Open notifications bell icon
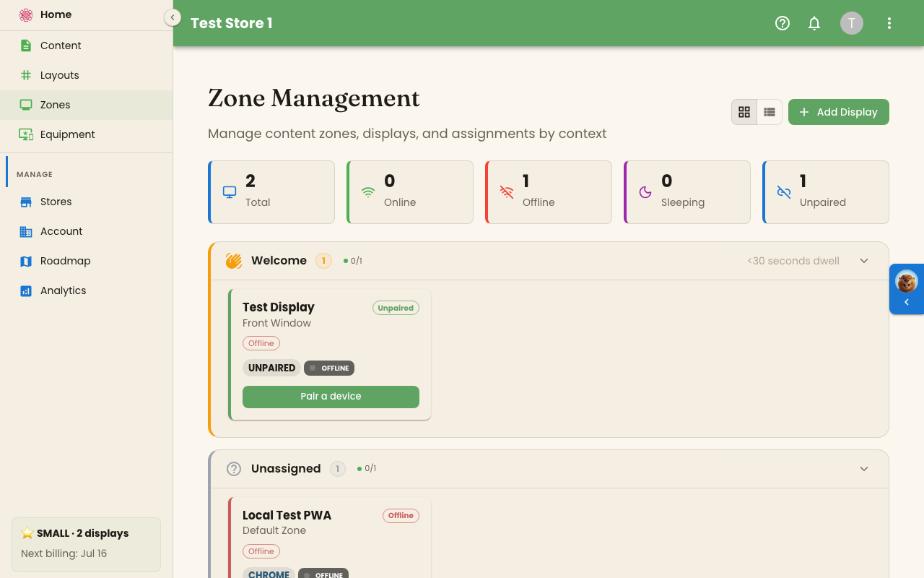Viewport: 924px width, 578px height. (814, 23)
